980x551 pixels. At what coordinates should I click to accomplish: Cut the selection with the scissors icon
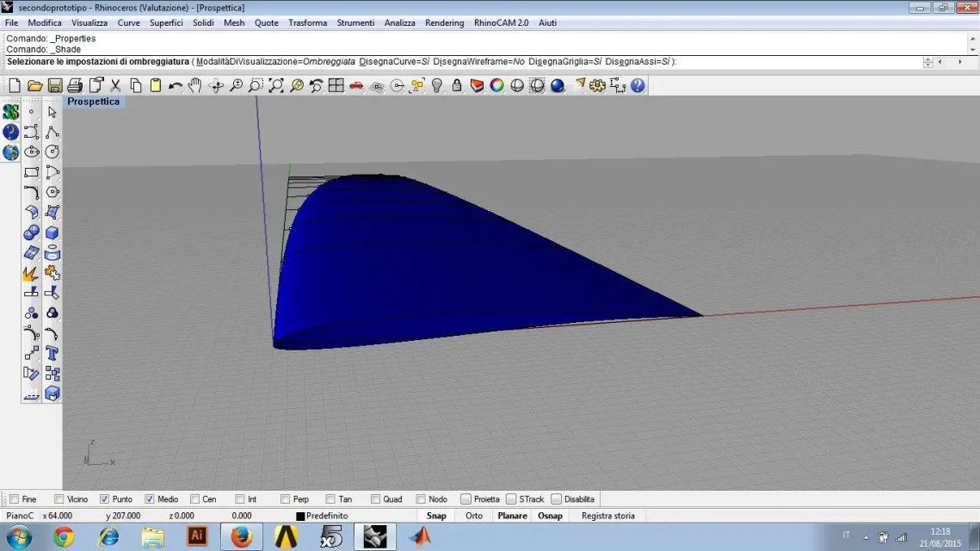(x=115, y=86)
